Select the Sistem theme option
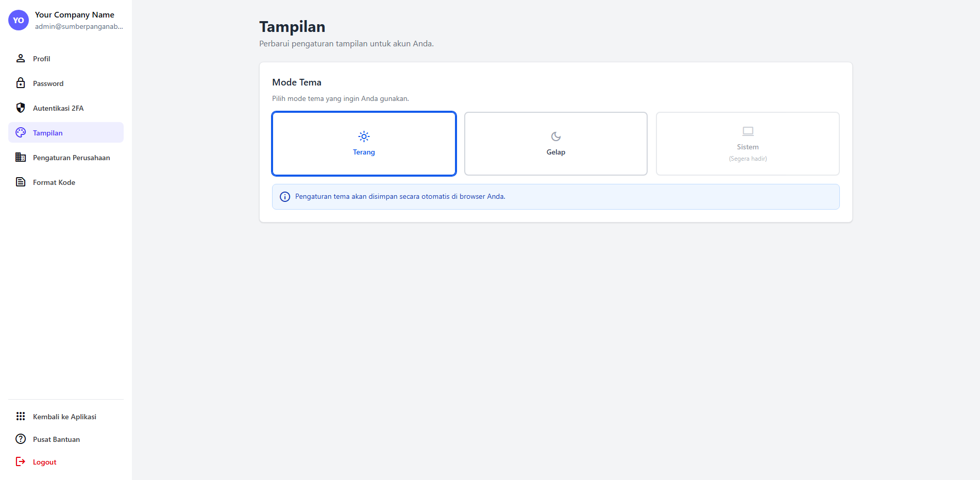 [747, 144]
